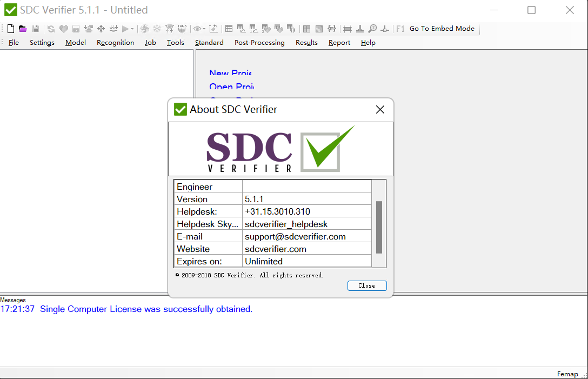Open the Report menu
This screenshot has height=379, width=588.
pyautogui.click(x=339, y=43)
